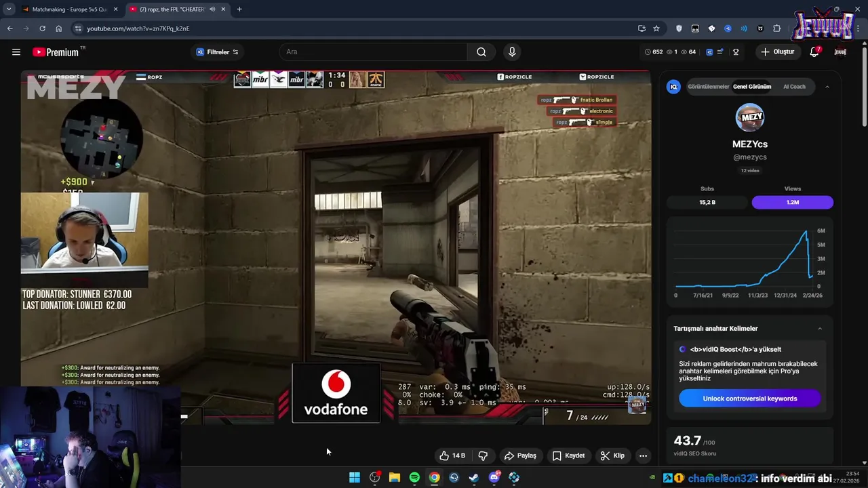Screen dimensions: 868x488
Task: Click Unlock controversial keywords button
Action: click(750, 399)
